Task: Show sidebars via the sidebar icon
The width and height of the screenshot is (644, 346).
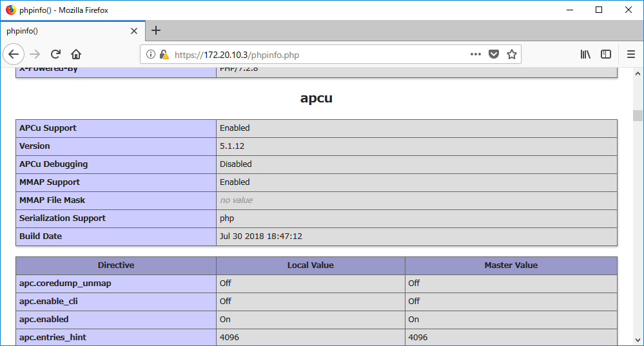Action: [606, 54]
